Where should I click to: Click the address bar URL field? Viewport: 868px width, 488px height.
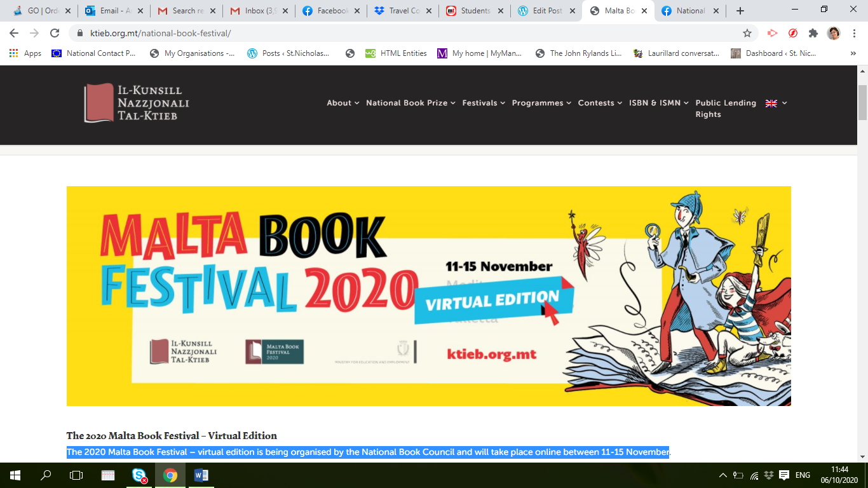(x=407, y=33)
